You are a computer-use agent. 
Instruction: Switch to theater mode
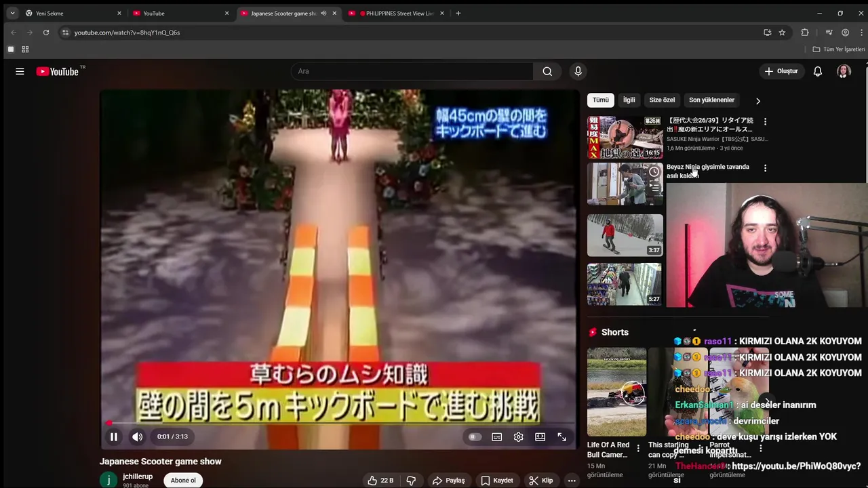pos(540,437)
